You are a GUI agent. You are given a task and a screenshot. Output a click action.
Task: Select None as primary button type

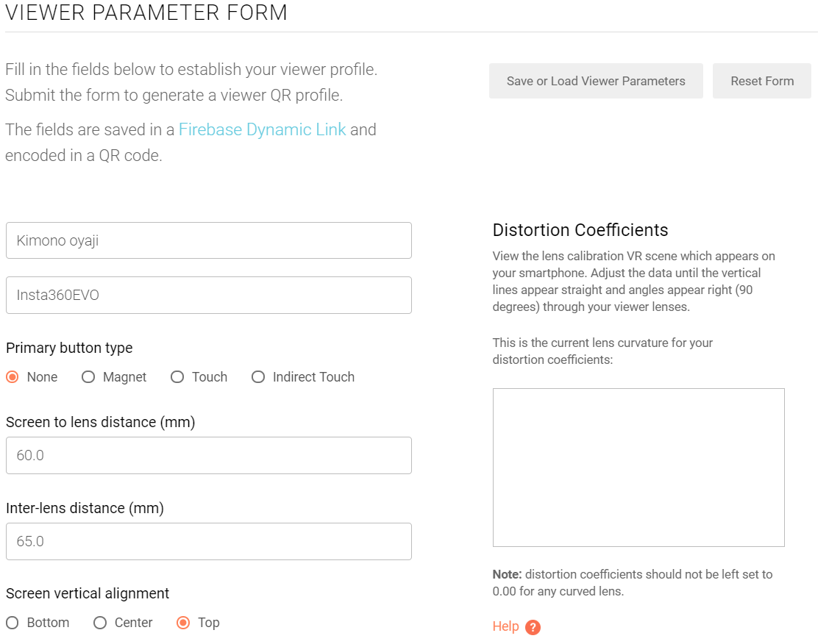13,377
